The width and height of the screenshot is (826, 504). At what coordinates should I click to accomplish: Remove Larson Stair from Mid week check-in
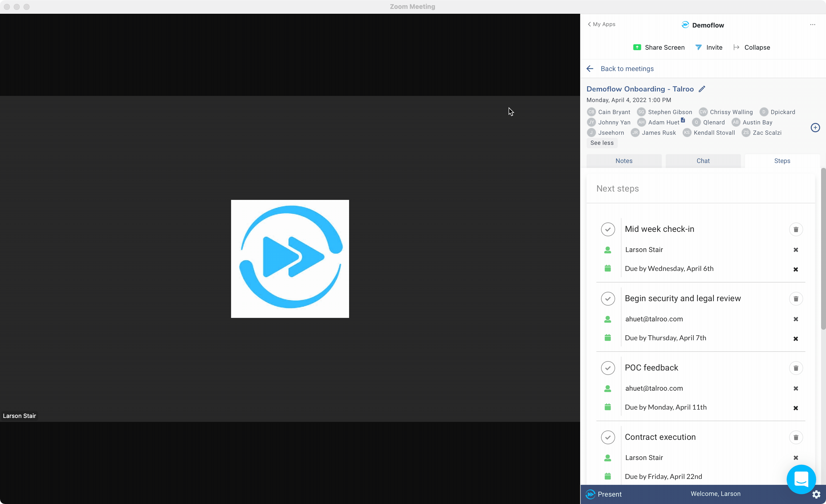point(796,250)
